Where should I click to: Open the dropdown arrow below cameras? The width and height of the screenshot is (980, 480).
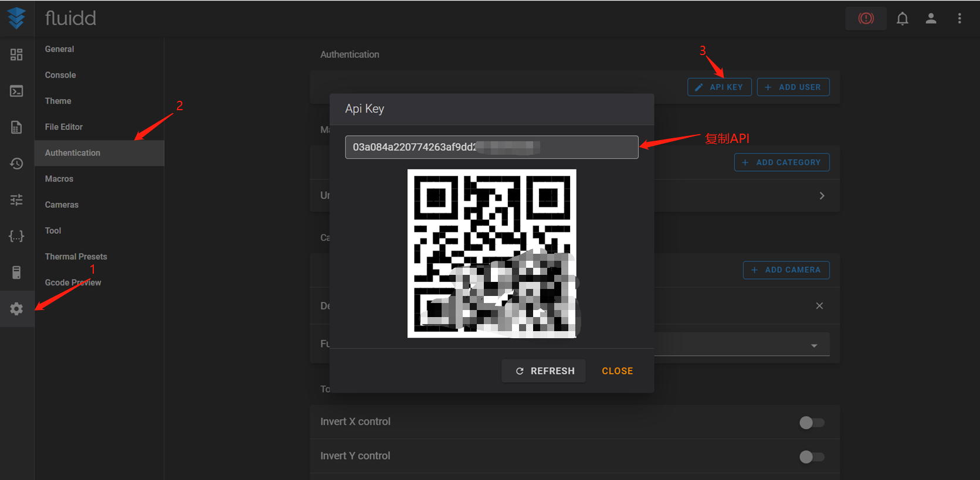(x=814, y=346)
